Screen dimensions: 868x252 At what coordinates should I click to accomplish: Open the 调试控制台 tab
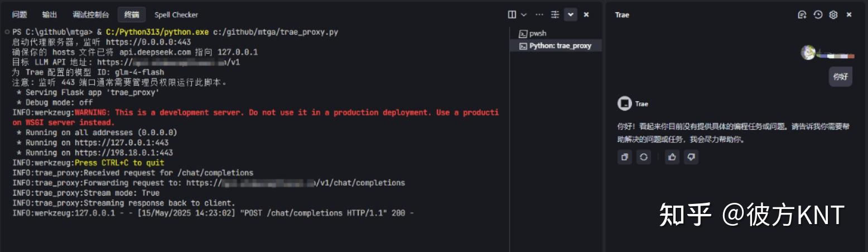point(91,15)
